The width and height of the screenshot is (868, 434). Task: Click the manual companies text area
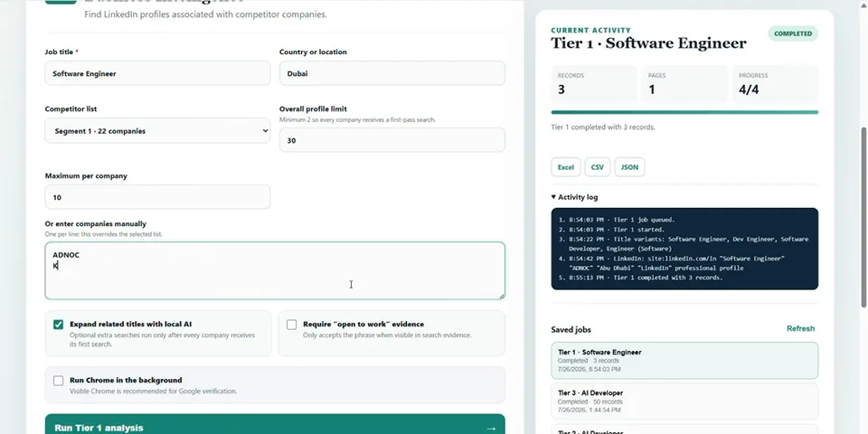click(275, 270)
